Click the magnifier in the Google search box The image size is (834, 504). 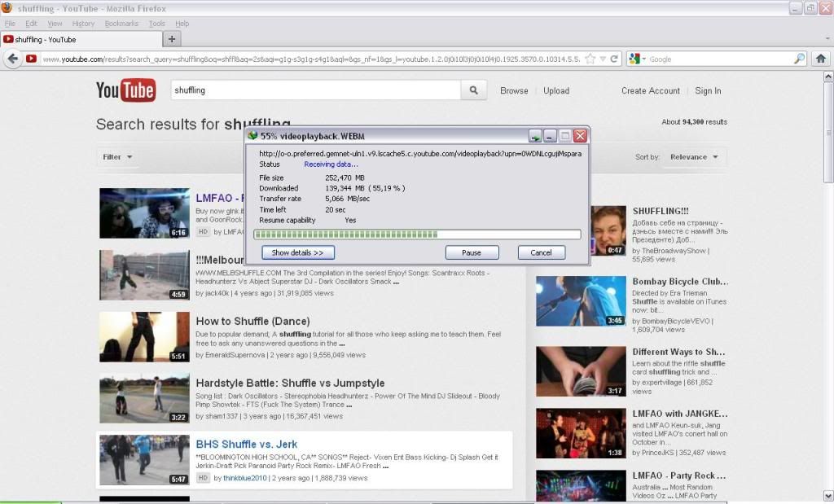click(x=799, y=59)
